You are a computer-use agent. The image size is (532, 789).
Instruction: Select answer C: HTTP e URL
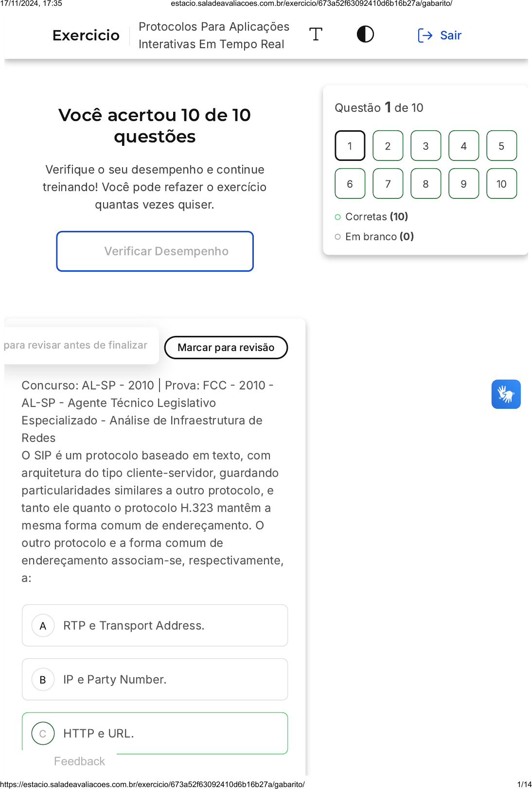[x=155, y=733]
